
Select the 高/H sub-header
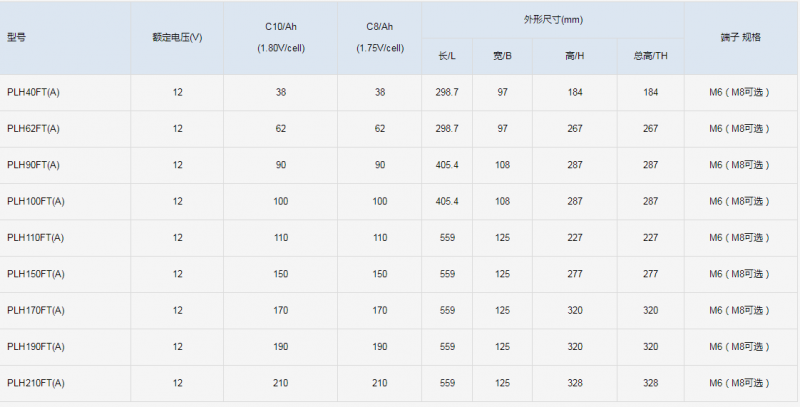tap(575, 55)
